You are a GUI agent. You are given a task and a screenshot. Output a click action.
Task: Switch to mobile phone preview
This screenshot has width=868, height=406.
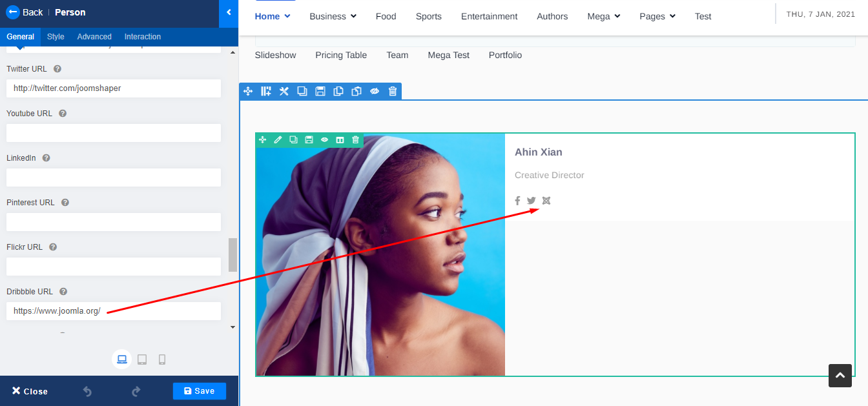(162, 360)
